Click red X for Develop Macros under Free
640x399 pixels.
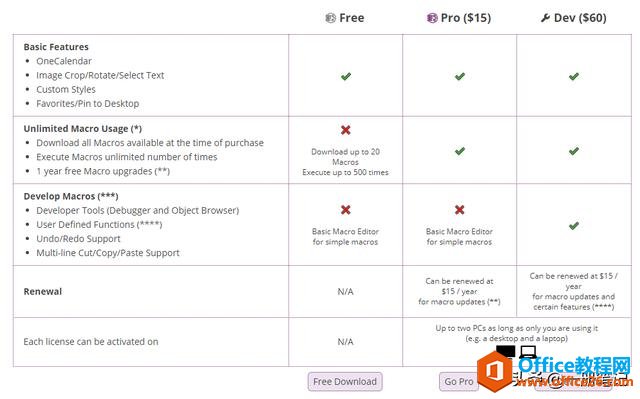(x=346, y=210)
